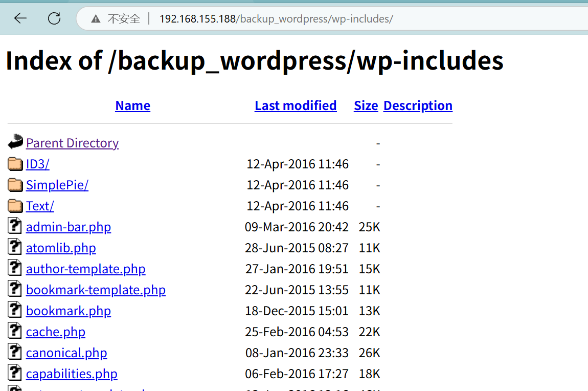Viewport: 588px width, 391px height.
Task: Click the folder icon next to ID3/
Action: click(15, 164)
